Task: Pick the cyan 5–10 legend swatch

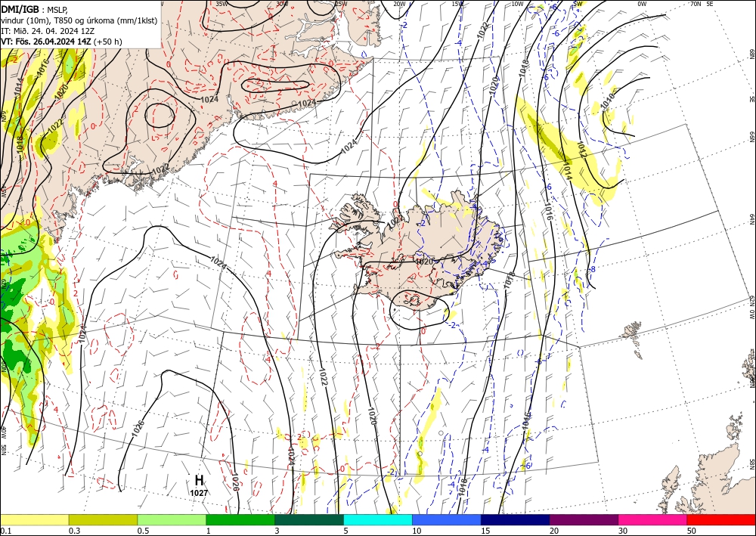Action: 378,519
